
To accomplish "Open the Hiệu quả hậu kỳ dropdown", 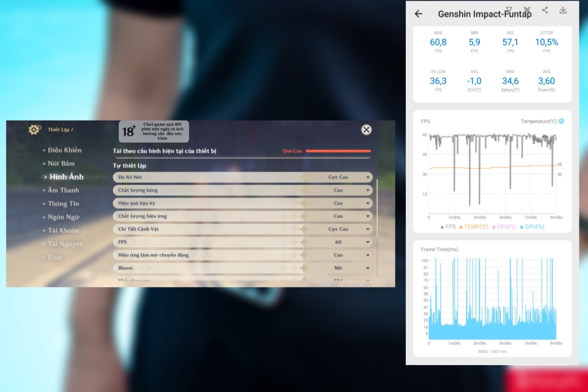I will [243, 203].
